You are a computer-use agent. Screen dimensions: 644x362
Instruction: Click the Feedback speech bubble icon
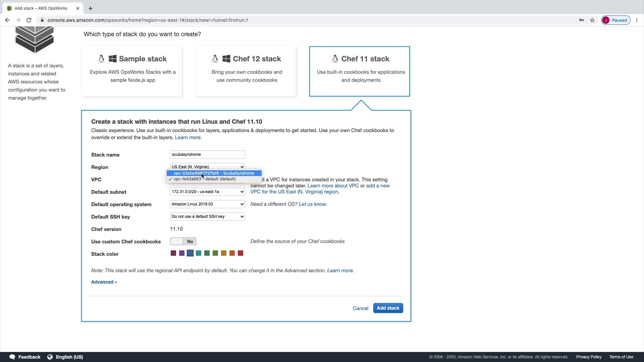tap(12, 357)
